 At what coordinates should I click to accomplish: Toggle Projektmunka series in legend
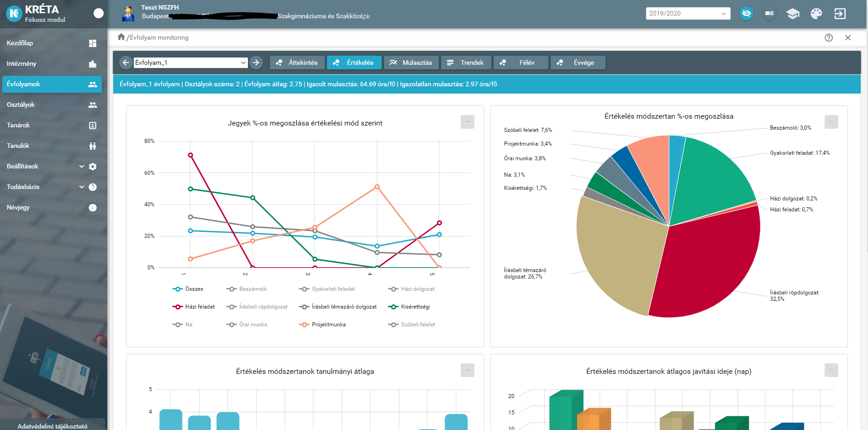322,325
